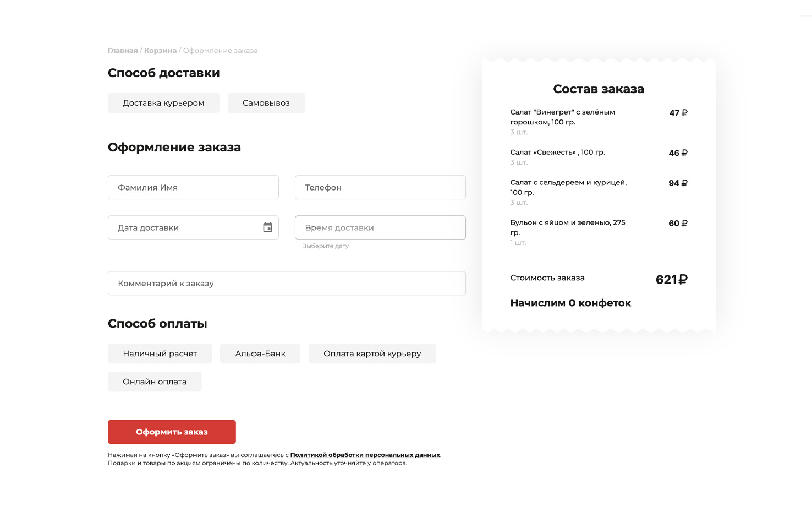This screenshot has height=522, width=812.
Task: Click the Дата доставки placeholder text
Action: (x=148, y=228)
